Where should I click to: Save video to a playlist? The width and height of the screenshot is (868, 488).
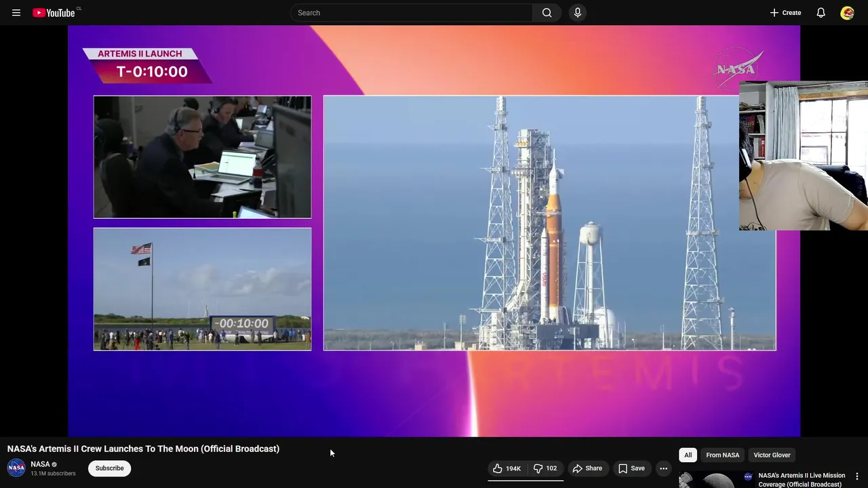point(631,468)
